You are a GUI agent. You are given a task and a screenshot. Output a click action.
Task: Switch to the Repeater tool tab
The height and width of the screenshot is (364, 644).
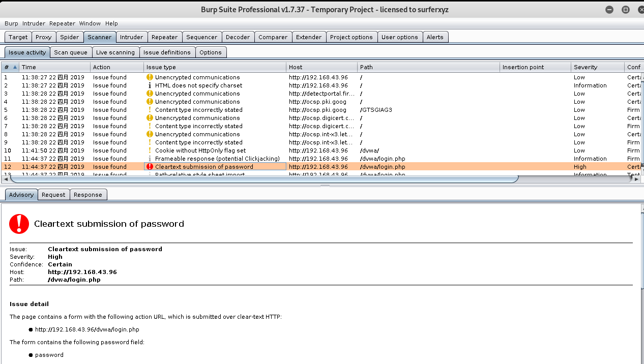tap(165, 37)
